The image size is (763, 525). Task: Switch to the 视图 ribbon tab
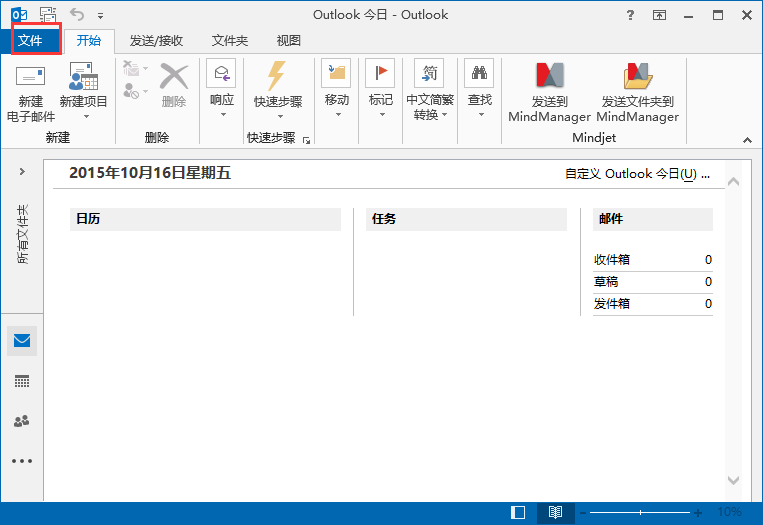289,40
